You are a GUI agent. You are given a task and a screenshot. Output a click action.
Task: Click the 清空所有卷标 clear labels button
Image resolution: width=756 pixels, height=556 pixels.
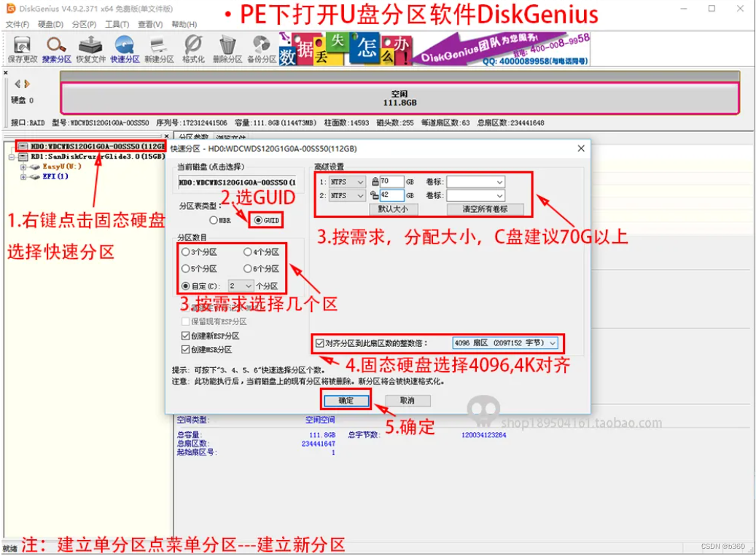click(x=485, y=209)
